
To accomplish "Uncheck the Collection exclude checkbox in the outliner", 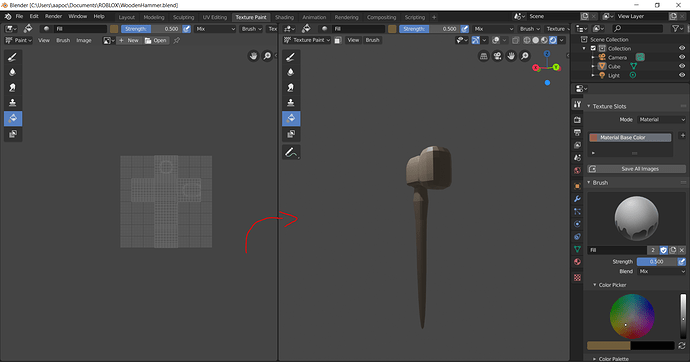I will (593, 48).
